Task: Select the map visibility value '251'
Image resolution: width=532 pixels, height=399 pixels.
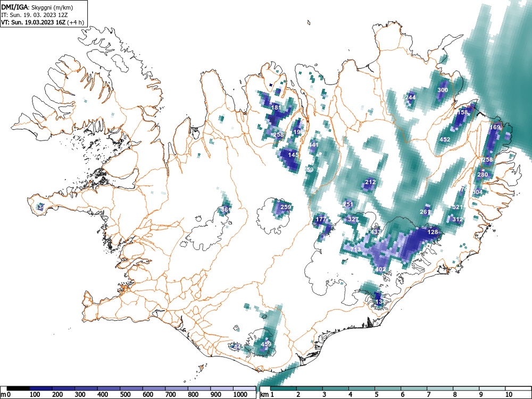Action: coord(348,204)
